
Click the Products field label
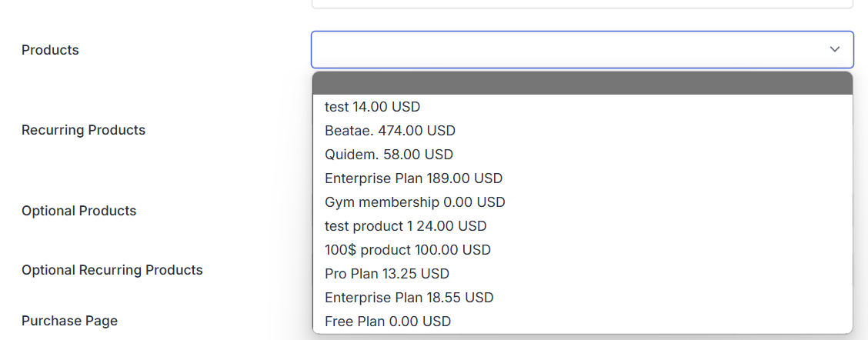click(x=50, y=50)
